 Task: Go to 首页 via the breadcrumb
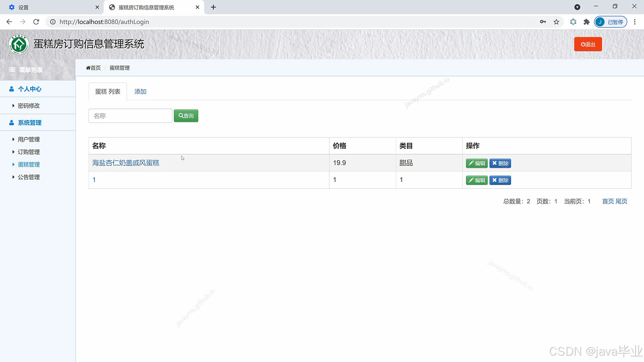click(x=93, y=68)
